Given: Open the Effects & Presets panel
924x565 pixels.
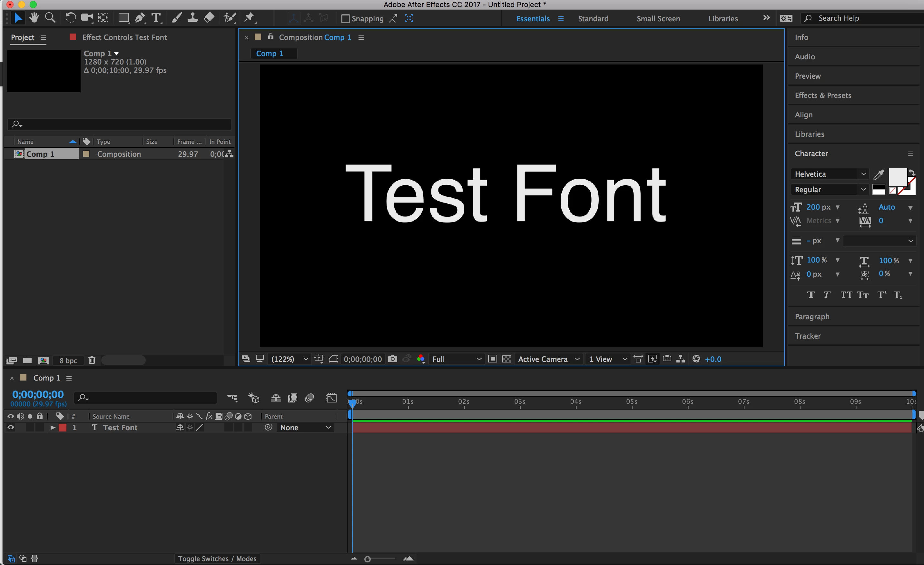Looking at the screenshot, I should [x=823, y=95].
